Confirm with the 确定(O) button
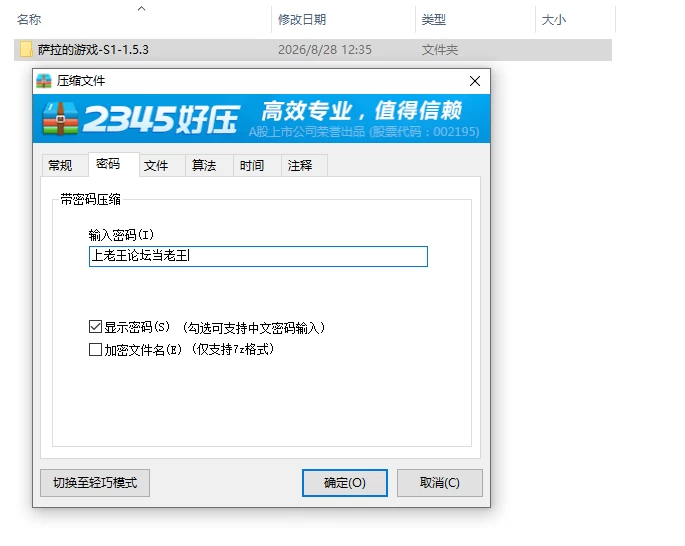 [x=345, y=483]
